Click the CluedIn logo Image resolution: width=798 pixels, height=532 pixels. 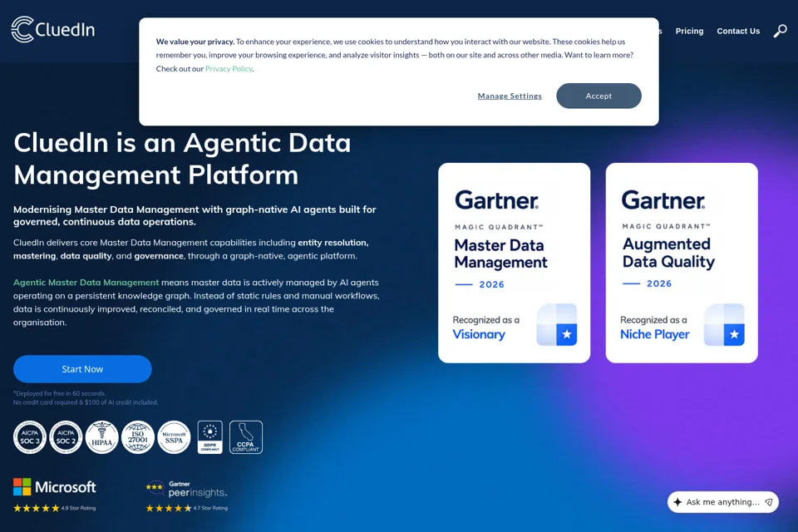click(53, 30)
